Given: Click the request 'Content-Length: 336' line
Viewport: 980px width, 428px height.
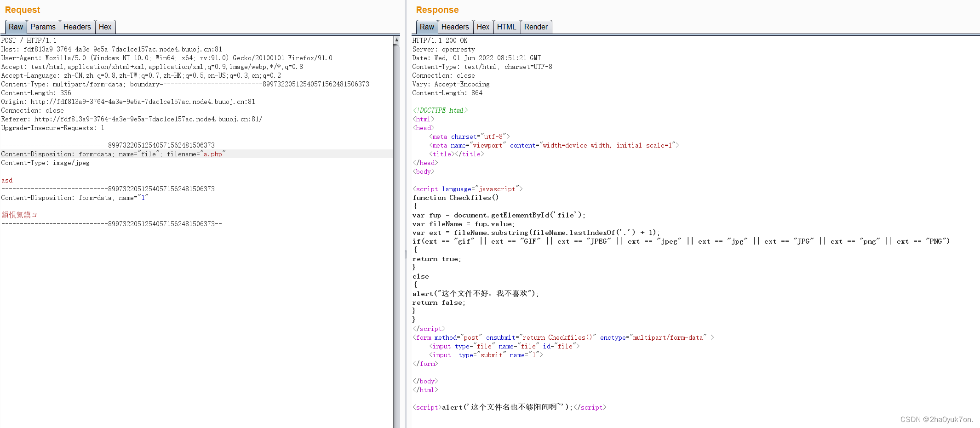Looking at the screenshot, I should [36, 93].
